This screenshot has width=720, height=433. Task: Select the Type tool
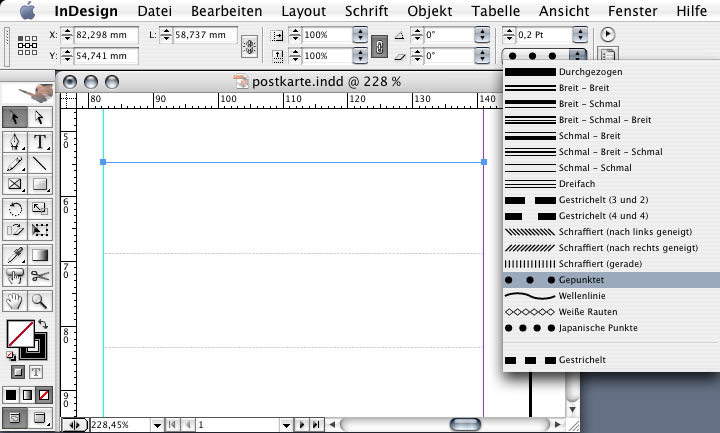tap(41, 141)
